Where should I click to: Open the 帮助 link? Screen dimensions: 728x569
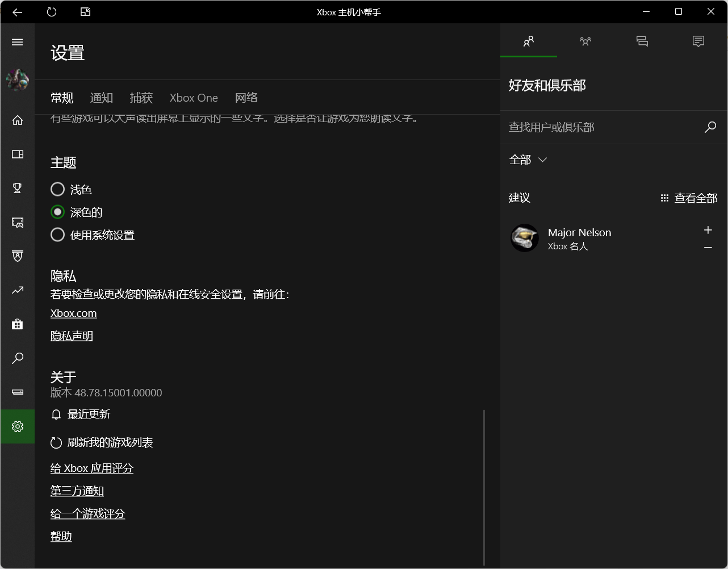click(x=61, y=537)
